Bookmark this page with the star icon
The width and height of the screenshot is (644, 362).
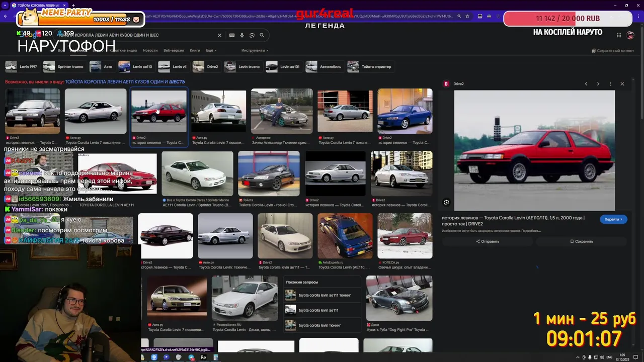(467, 16)
